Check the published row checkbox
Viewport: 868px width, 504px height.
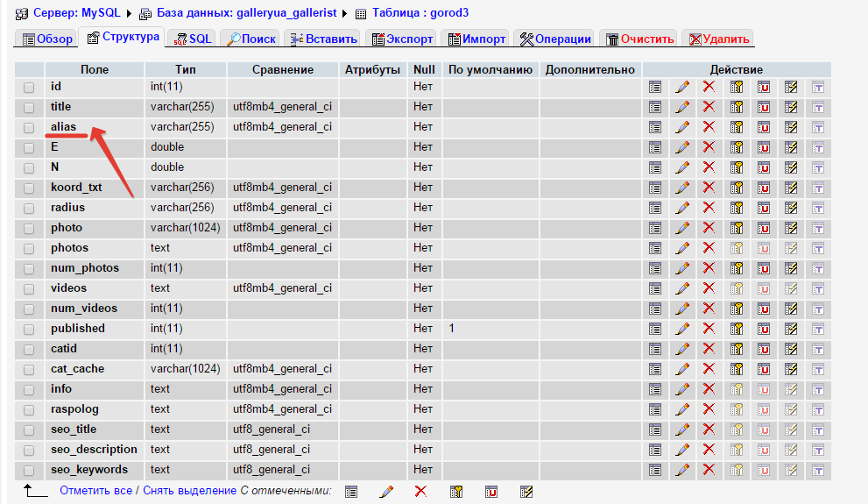(x=29, y=330)
